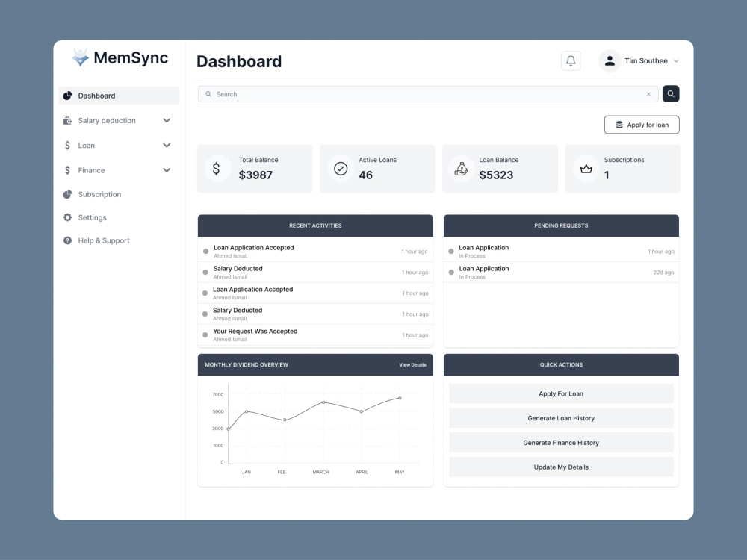Click the Total Balance $3987 card
The image size is (747, 560).
tap(255, 169)
